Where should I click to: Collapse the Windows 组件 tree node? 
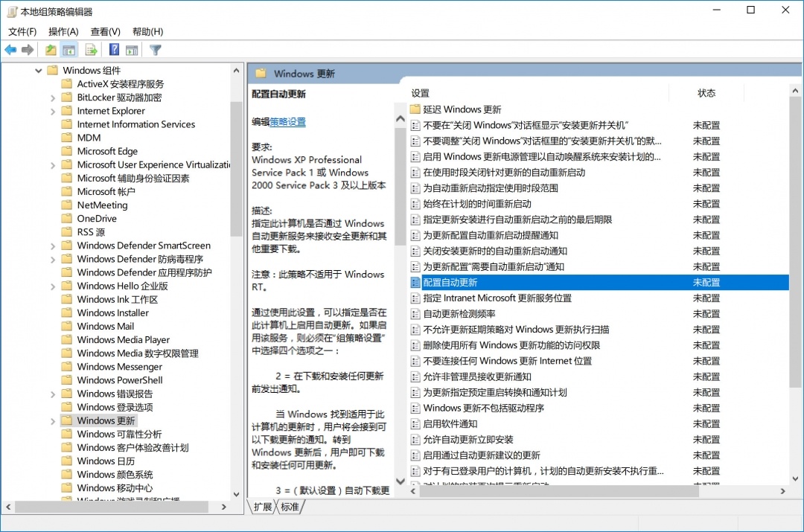click(38, 70)
